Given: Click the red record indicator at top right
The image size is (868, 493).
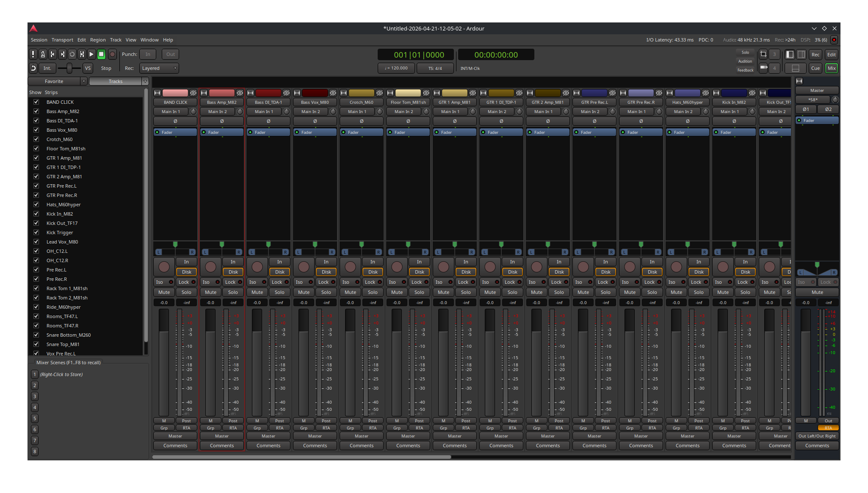Looking at the screenshot, I should tap(834, 40).
